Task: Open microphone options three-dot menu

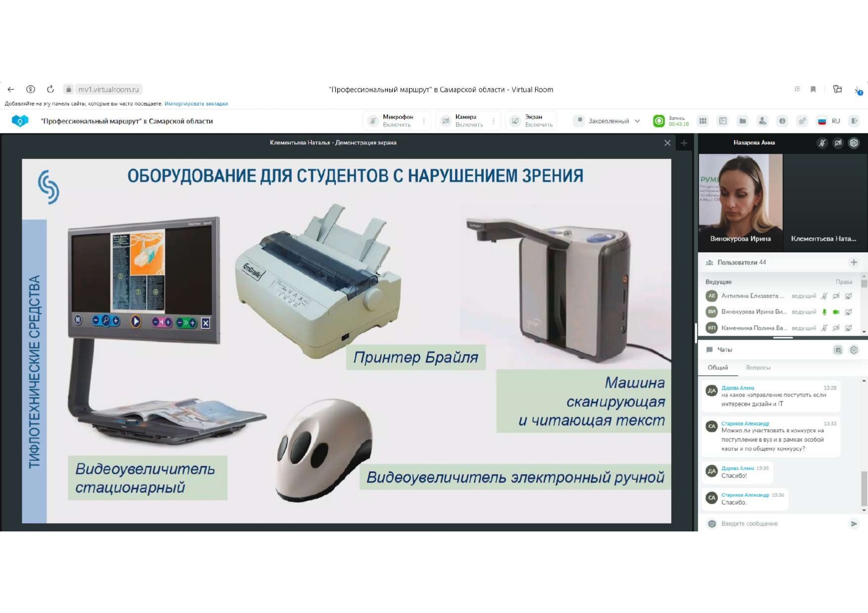Action: [424, 121]
